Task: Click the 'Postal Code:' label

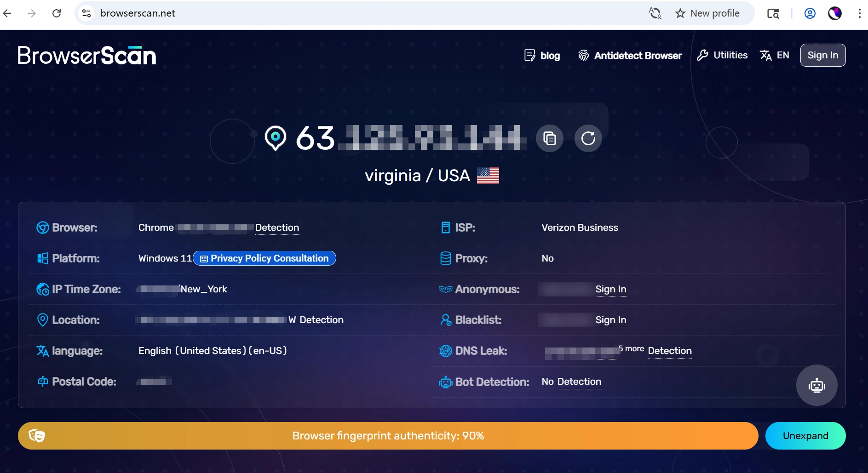Action: (84, 382)
